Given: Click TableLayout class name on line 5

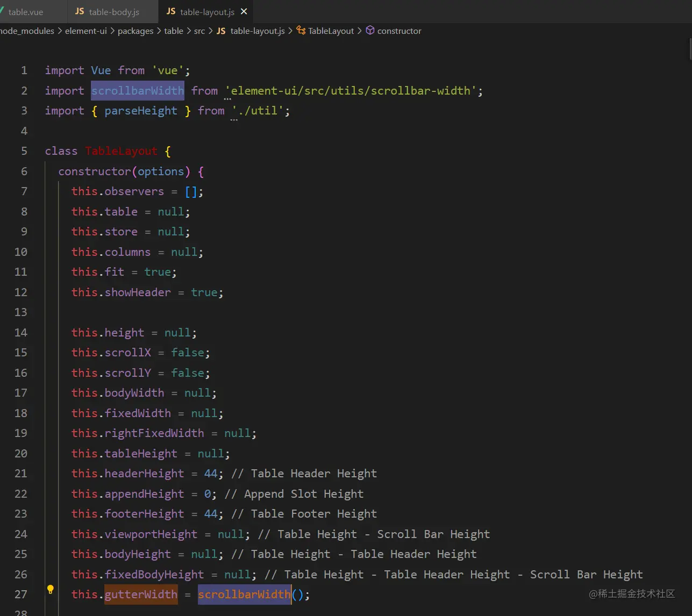Looking at the screenshot, I should click(121, 151).
